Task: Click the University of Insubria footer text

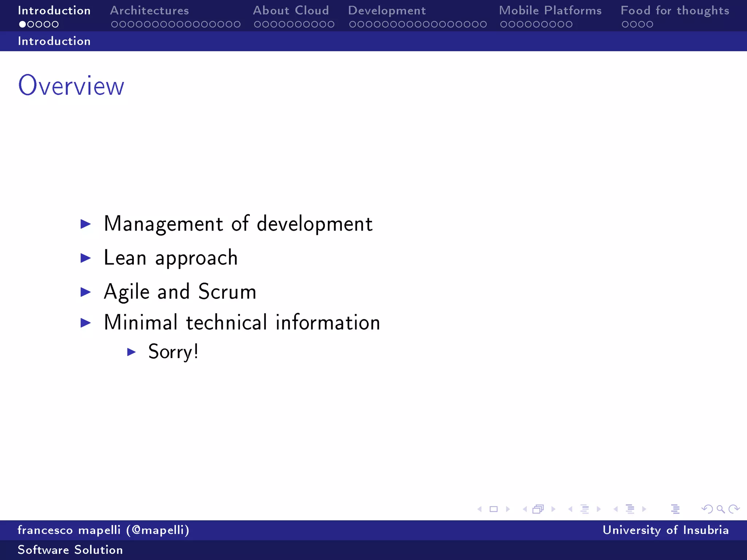Action: pos(666,530)
